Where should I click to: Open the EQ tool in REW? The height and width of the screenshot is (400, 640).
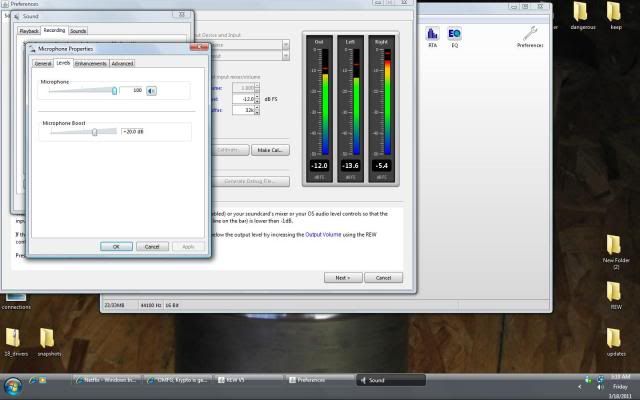pyautogui.click(x=454, y=37)
